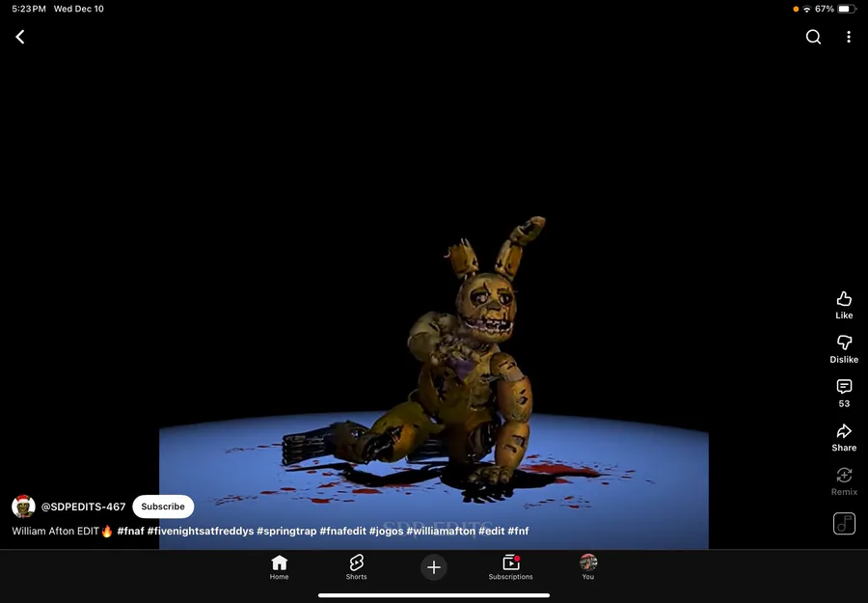Open the #fnafedit hashtag

click(342, 531)
